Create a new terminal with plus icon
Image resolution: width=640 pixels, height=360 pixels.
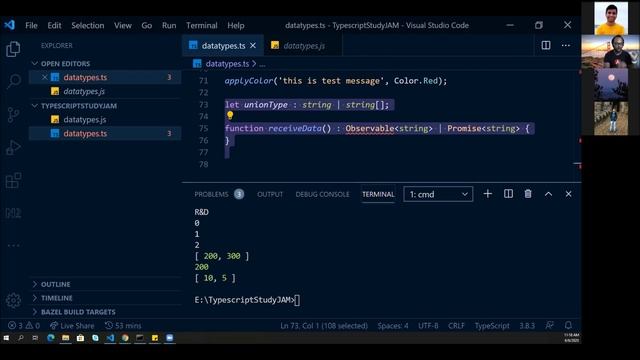(x=487, y=194)
